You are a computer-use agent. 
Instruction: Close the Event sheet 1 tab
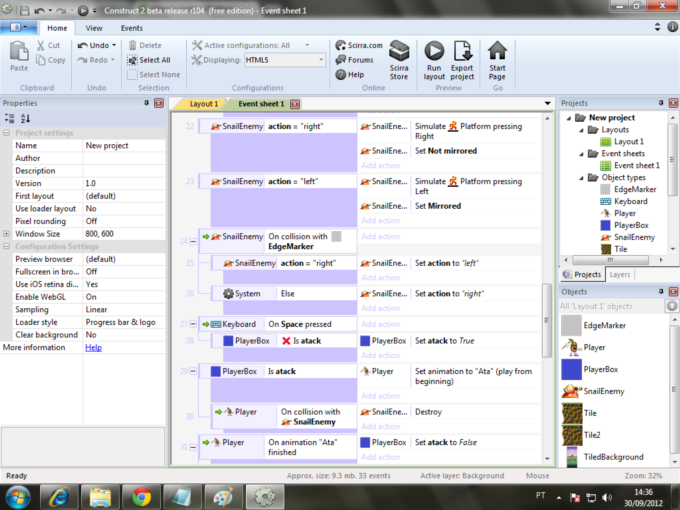[295, 104]
